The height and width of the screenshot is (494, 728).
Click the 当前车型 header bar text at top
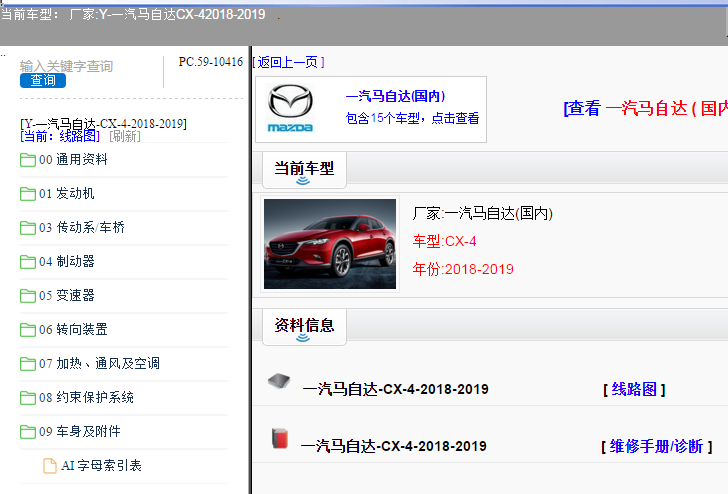[x=133, y=14]
